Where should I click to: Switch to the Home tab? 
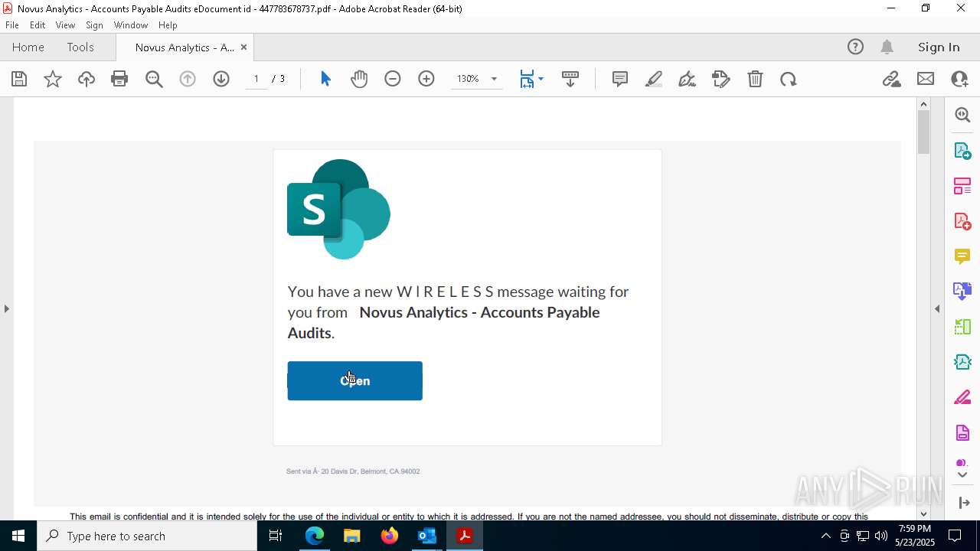click(28, 47)
